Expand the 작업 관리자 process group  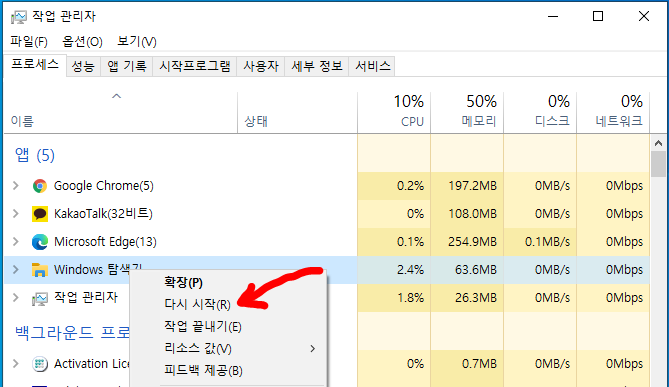click(16, 297)
